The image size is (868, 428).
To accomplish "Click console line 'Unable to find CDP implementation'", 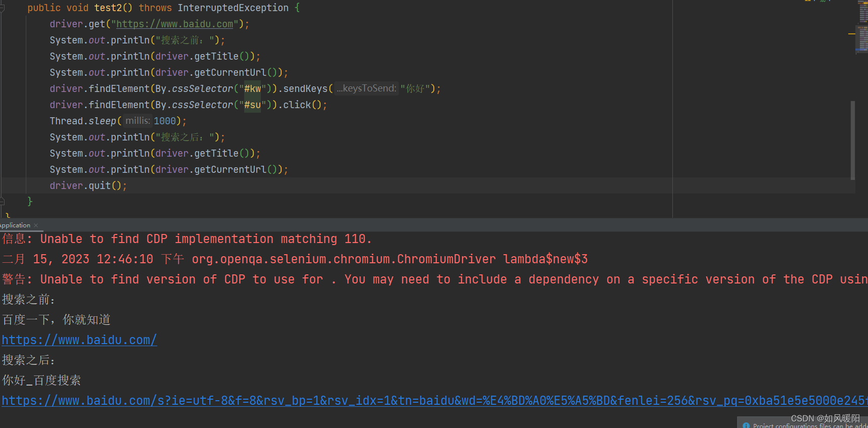I will [x=187, y=239].
